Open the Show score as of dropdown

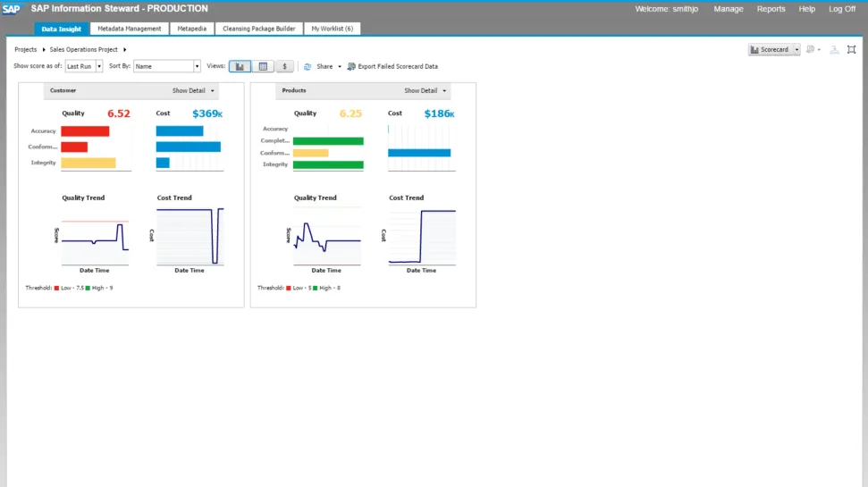(x=99, y=66)
